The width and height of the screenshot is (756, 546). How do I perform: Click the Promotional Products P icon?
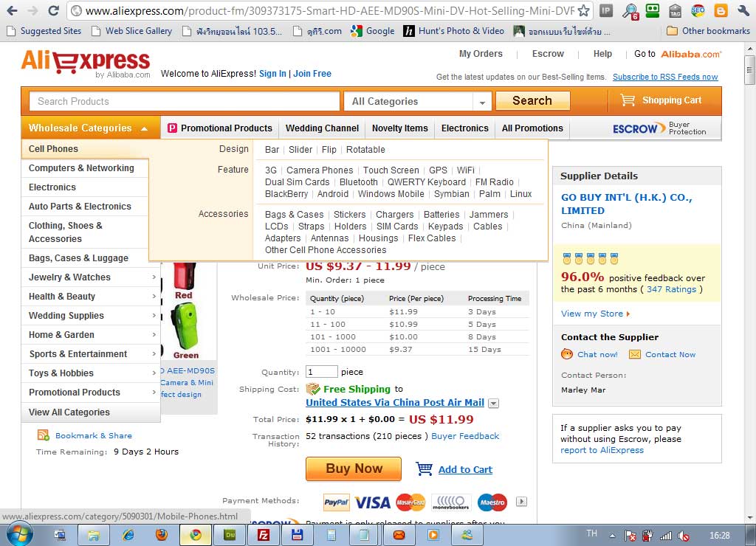pos(172,128)
